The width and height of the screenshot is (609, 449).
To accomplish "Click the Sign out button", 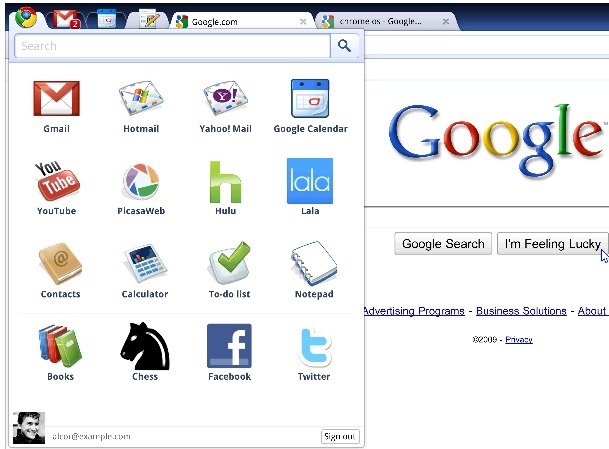I will (x=340, y=436).
